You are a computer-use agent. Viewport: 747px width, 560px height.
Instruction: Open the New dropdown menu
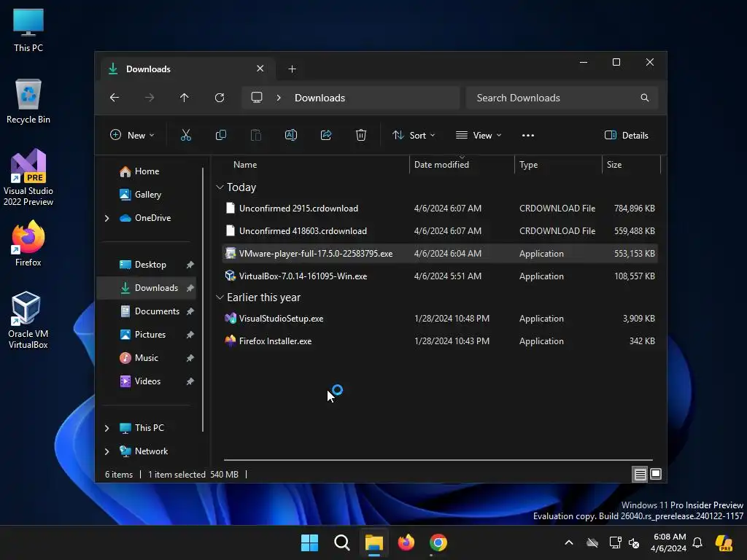(x=133, y=135)
